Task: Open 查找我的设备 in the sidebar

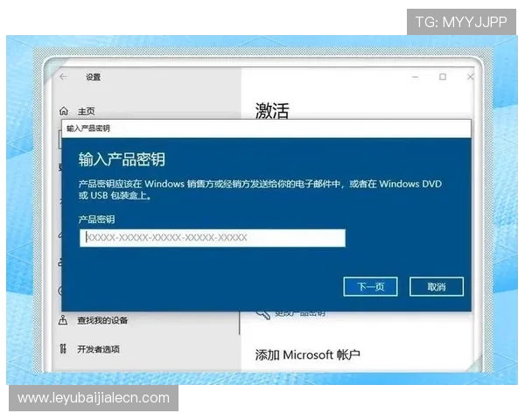Action: tap(102, 320)
